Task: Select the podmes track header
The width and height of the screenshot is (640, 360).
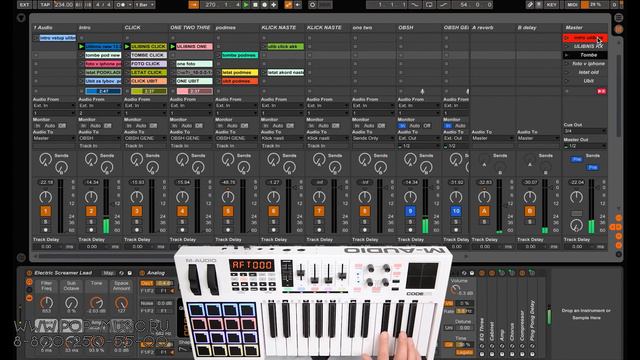Action: (237, 27)
